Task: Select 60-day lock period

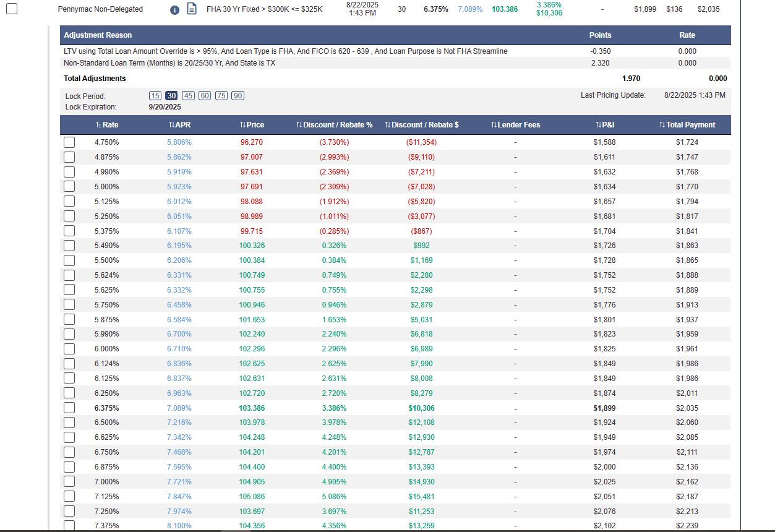Action: 205,95
